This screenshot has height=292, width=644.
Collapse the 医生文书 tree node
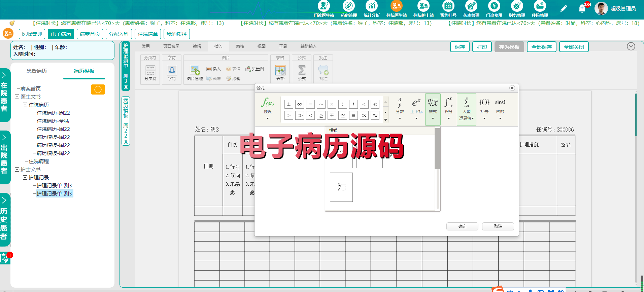pos(17,97)
